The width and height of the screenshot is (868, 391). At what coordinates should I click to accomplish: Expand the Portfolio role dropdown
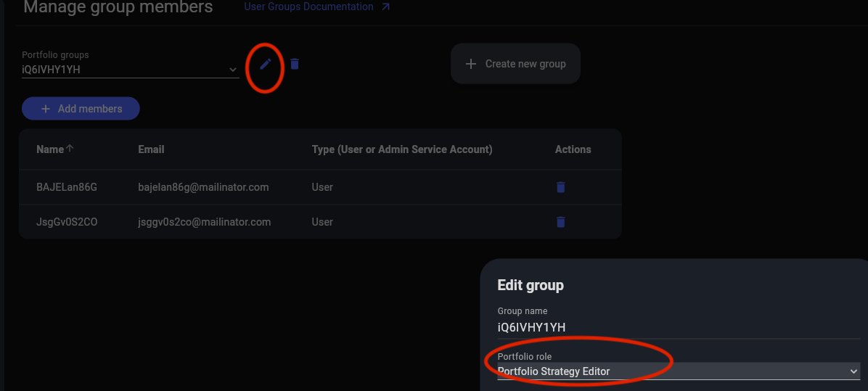679,371
